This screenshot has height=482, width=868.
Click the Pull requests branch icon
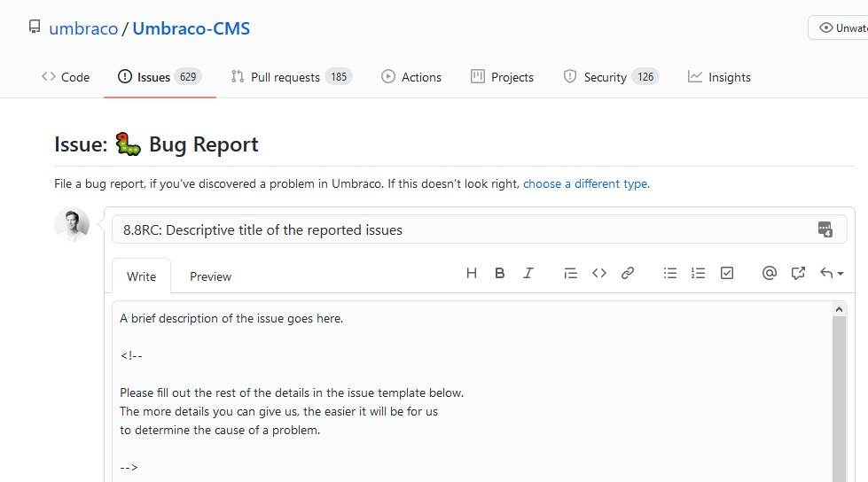(x=238, y=76)
